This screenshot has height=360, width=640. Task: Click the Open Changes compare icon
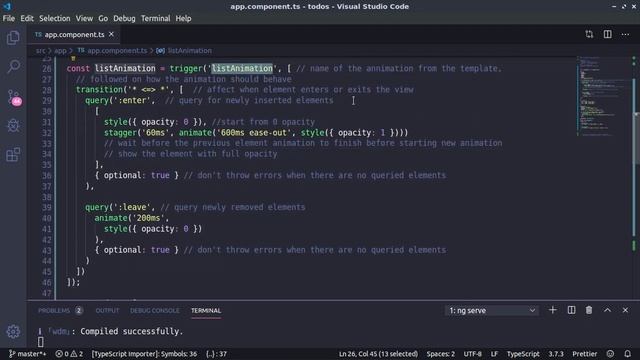pos(589,34)
